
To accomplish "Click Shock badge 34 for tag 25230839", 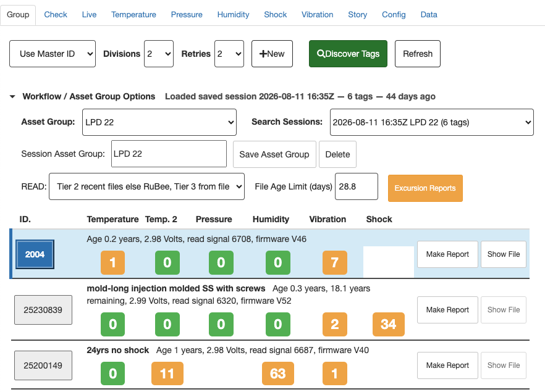I will [389, 324].
